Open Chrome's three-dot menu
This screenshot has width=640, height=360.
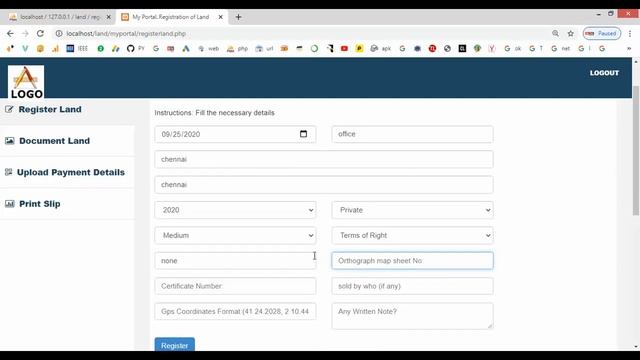(x=630, y=33)
